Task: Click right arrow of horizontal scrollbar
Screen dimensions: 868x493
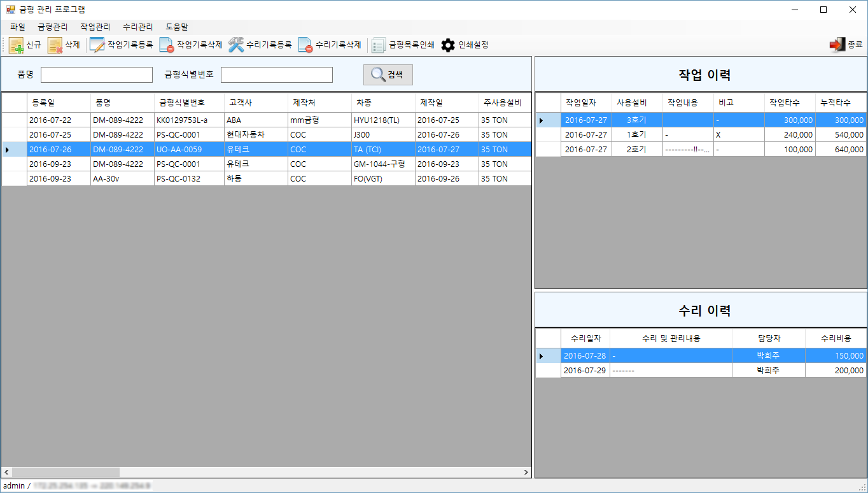Action: [x=526, y=473]
